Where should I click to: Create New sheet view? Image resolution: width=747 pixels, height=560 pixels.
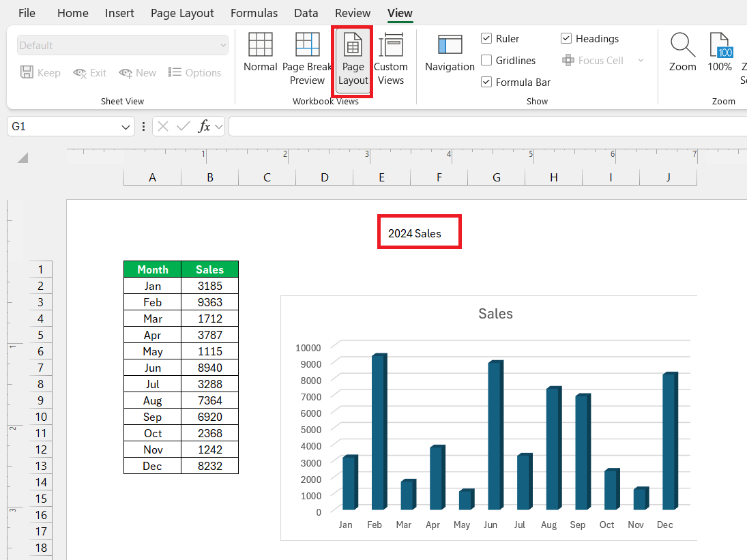(x=126, y=73)
